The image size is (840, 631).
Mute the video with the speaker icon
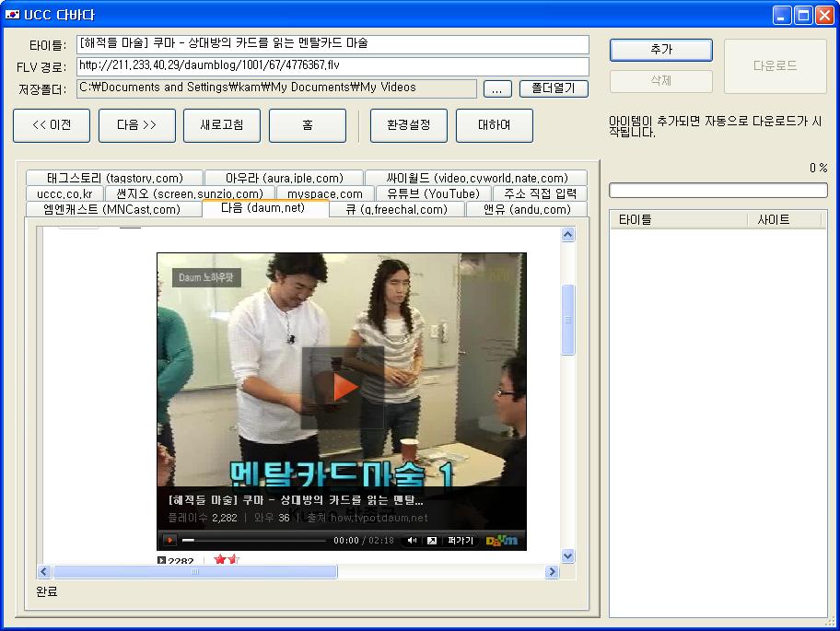(412, 541)
